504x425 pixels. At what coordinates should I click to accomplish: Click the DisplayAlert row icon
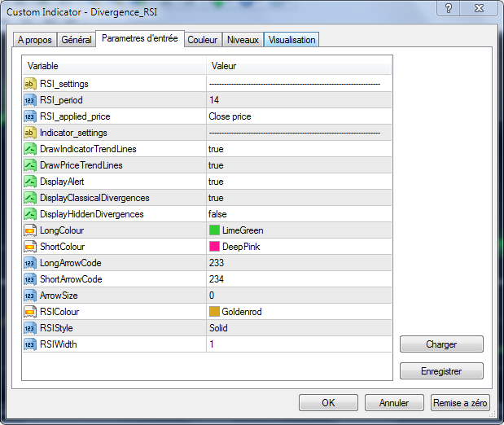pyautogui.click(x=30, y=182)
